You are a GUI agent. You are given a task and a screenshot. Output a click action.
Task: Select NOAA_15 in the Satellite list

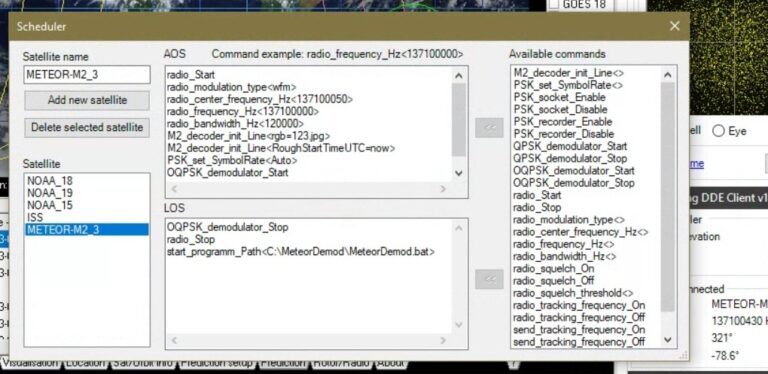point(50,205)
